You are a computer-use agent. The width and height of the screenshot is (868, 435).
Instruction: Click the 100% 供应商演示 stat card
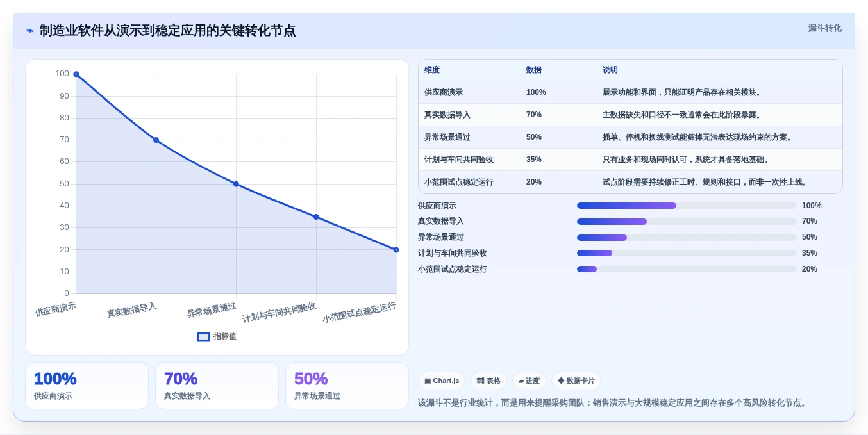(87, 386)
